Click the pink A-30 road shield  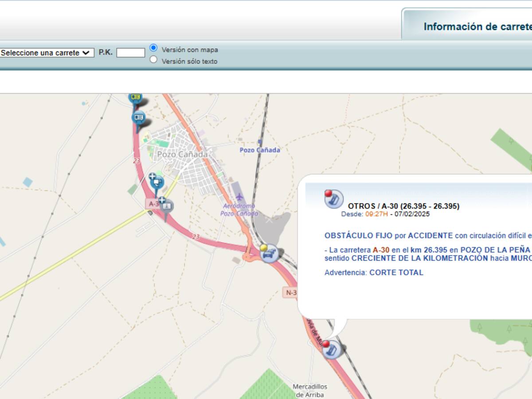coord(153,203)
